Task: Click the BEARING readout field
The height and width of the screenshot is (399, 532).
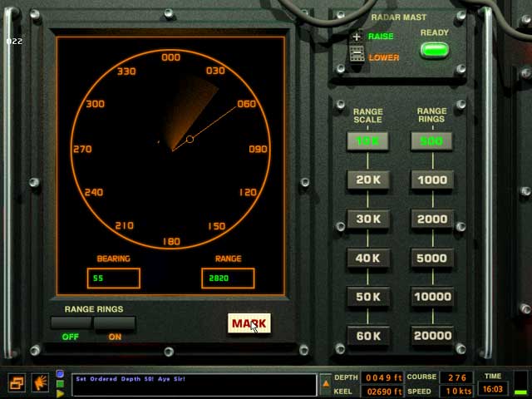Action: click(113, 278)
